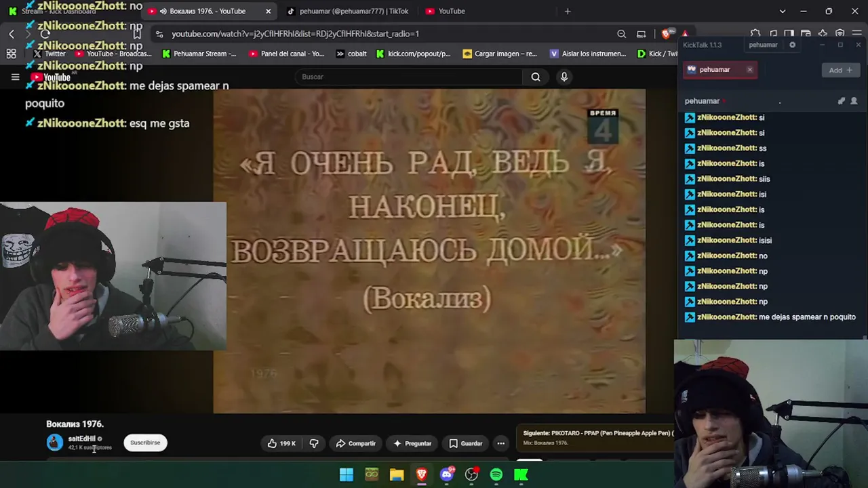
Task: Open the YouTube - Broadcas... bookmark
Action: 113,54
